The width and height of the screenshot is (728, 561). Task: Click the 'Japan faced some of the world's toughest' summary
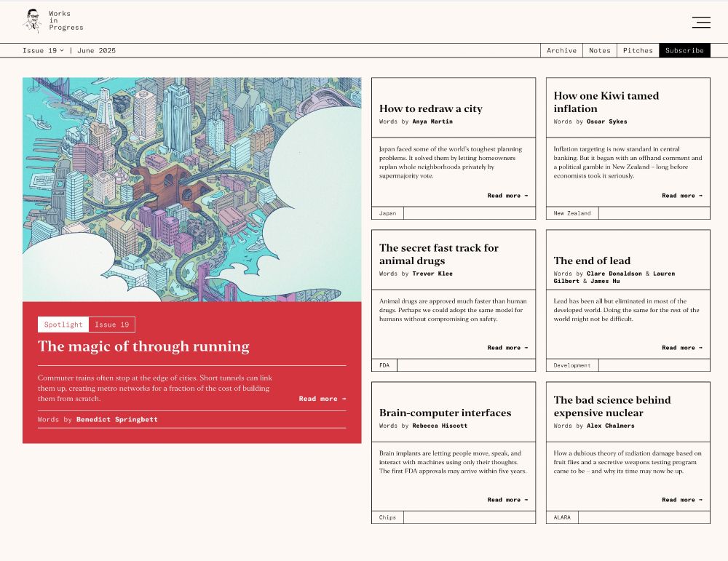451,162
